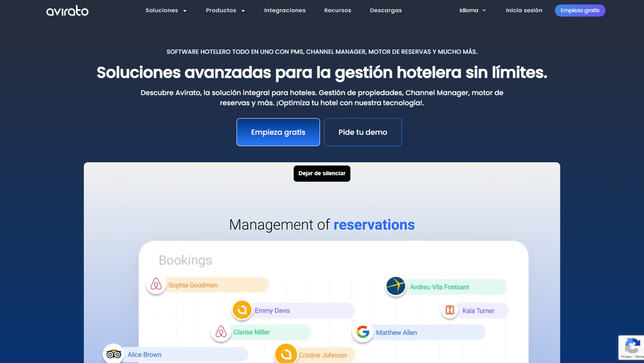
Task: Go to the Recursos page
Action: (x=337, y=11)
